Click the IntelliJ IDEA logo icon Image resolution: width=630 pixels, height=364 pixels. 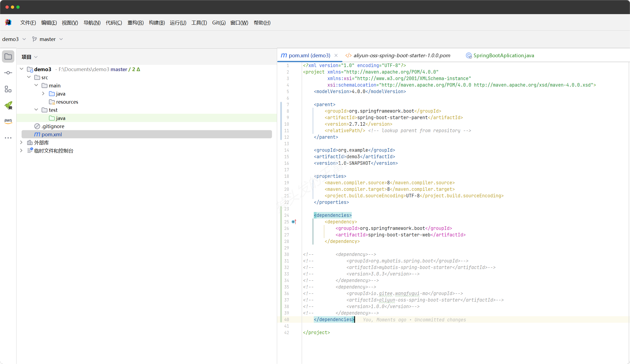[8, 23]
